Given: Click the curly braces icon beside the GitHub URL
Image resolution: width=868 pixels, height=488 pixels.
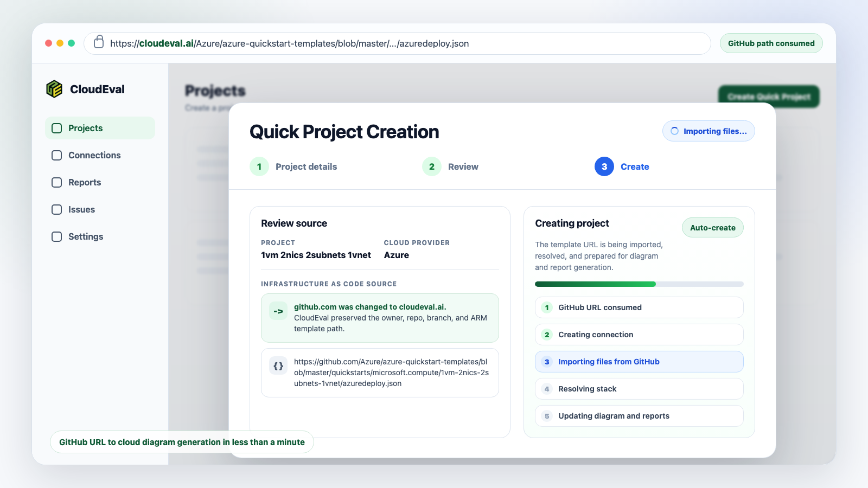Looking at the screenshot, I should (278, 366).
